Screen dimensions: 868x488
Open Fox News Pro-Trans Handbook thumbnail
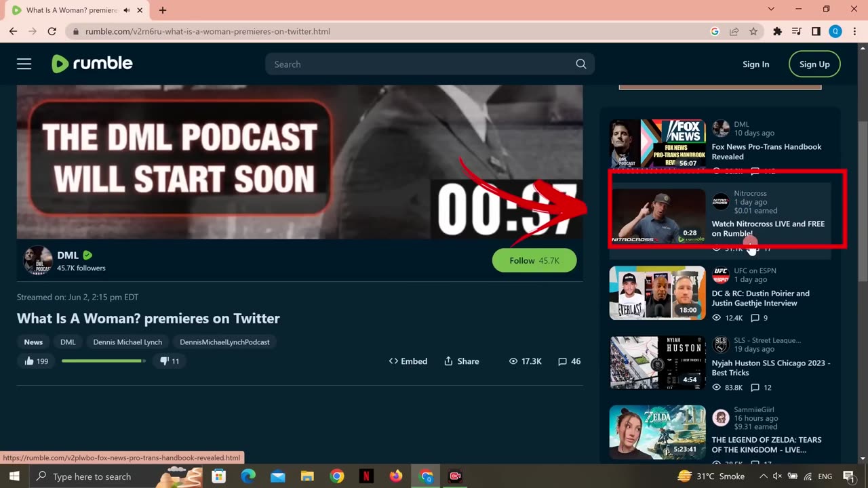(x=657, y=143)
